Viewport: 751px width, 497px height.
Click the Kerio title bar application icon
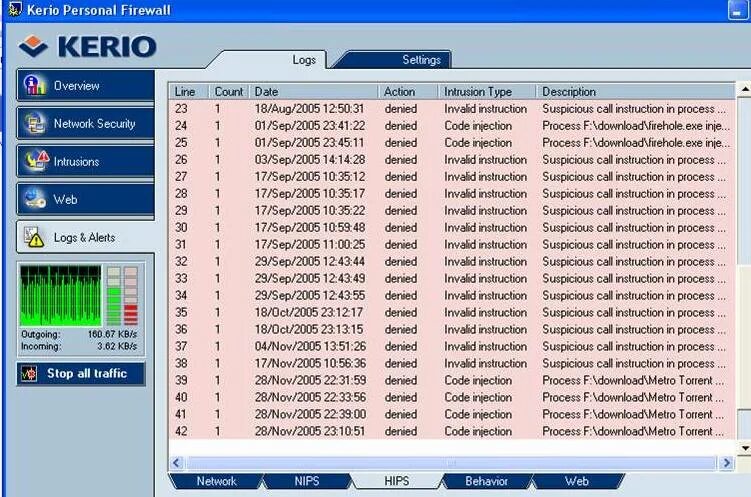tap(15, 10)
